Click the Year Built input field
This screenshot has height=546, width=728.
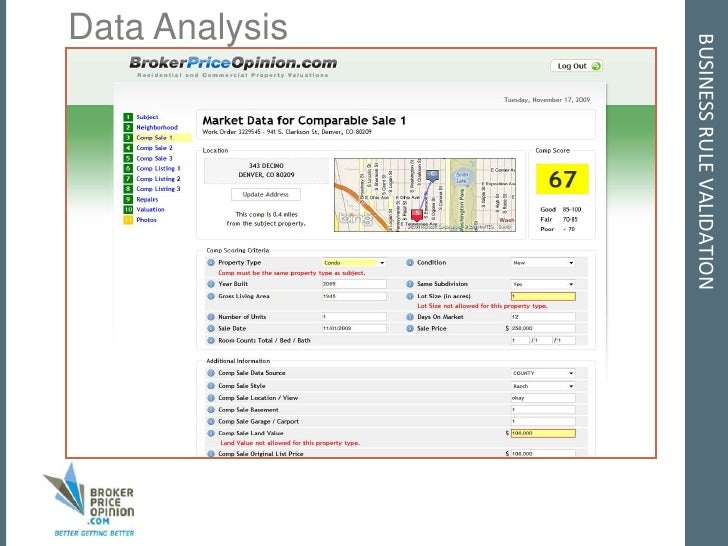point(354,284)
